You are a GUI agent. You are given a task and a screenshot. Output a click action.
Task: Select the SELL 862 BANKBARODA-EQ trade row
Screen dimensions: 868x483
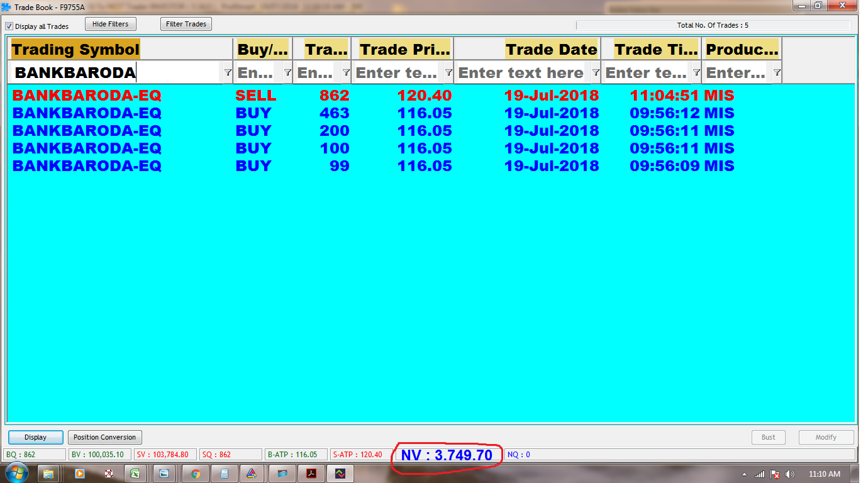coord(431,96)
